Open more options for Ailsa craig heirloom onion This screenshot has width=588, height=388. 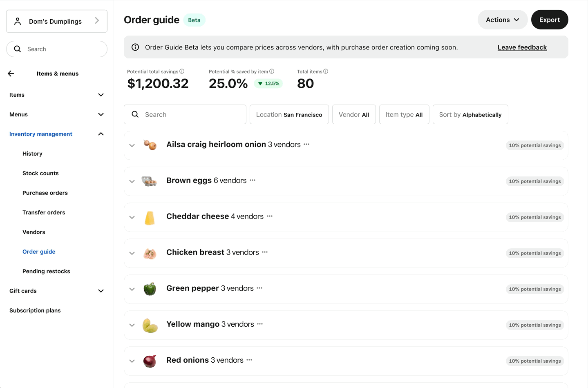click(306, 144)
